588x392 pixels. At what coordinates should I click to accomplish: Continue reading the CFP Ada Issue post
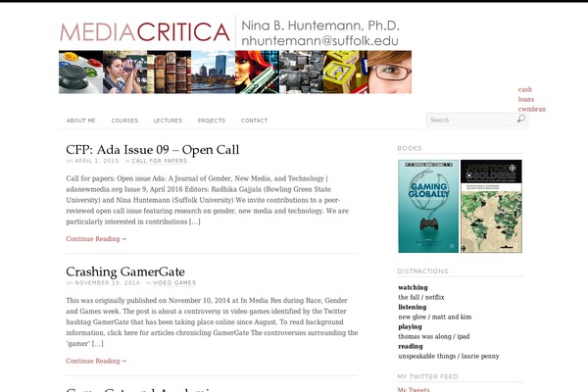(96, 239)
